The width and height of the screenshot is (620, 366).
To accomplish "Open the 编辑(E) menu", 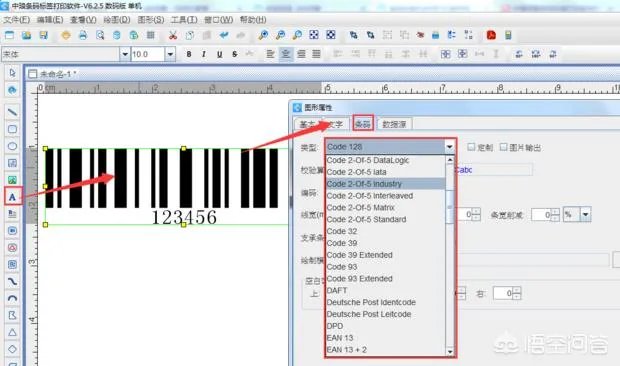I will [50, 20].
